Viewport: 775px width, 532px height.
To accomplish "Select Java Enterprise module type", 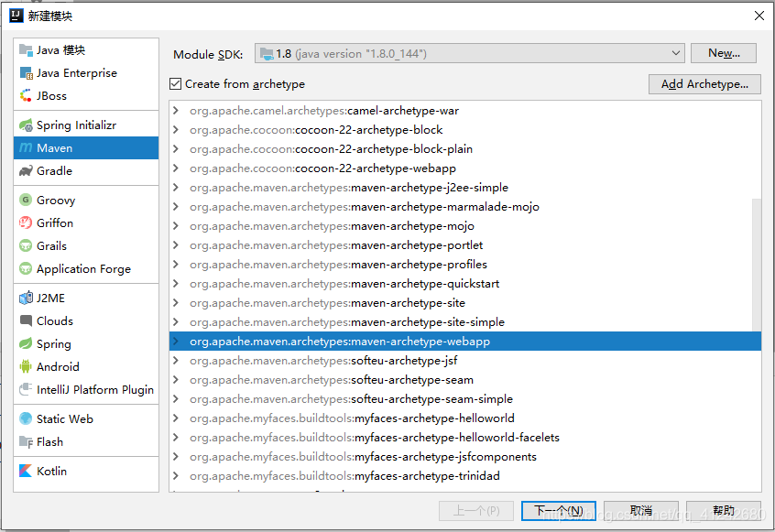I will tap(86, 73).
